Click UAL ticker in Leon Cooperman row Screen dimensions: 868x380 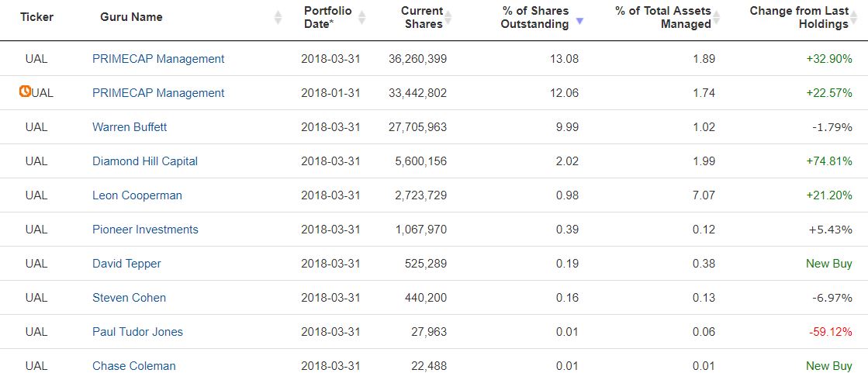36,195
